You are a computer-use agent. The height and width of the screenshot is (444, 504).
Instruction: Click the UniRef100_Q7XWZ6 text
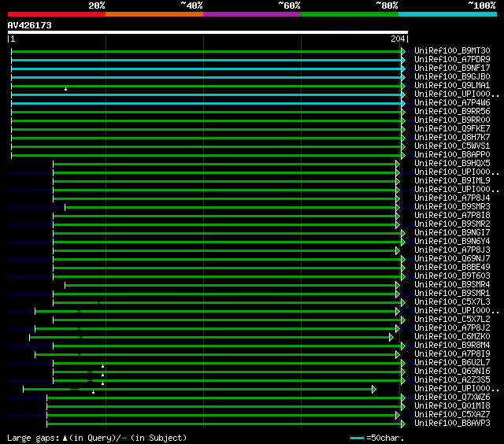tap(452, 398)
